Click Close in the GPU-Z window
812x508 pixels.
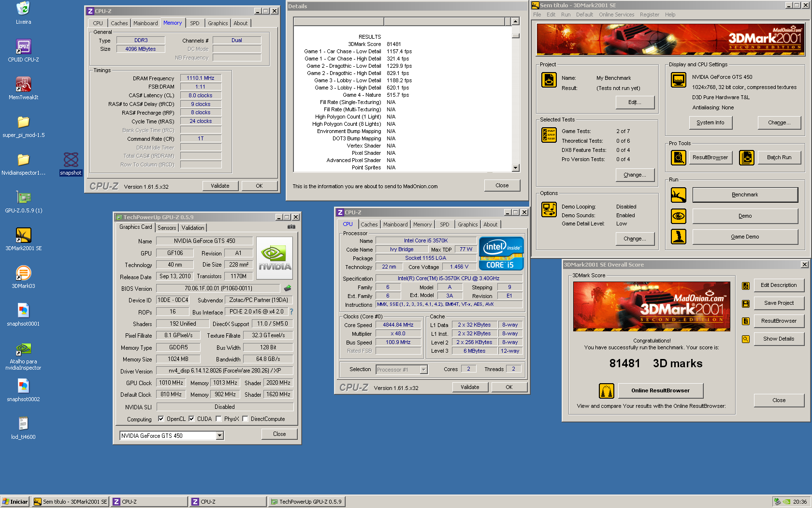tap(279, 434)
